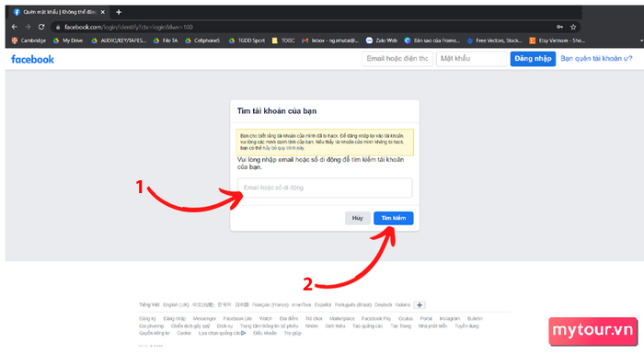Open the 'Quyền riêng tư' footer link

click(154, 334)
